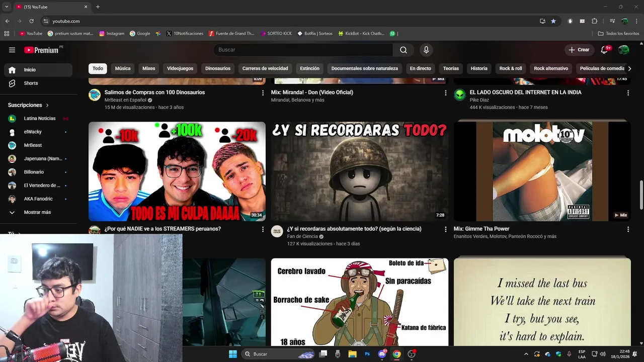
Task: Open the ESP LAA language selector
Action: pos(582,354)
